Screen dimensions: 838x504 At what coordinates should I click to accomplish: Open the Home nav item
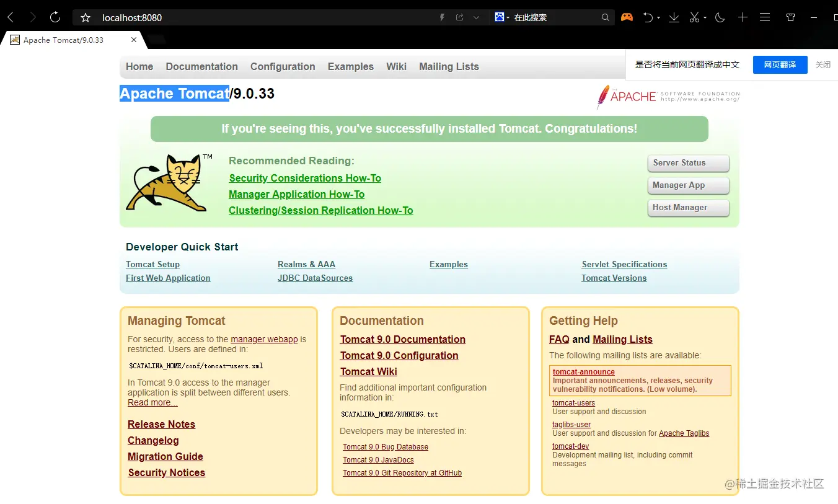pos(139,66)
